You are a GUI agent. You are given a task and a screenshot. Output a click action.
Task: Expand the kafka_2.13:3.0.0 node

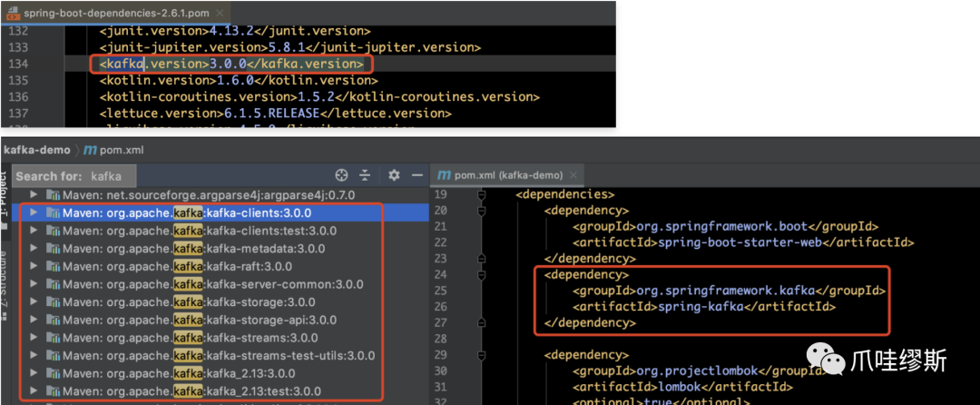pos(34,374)
